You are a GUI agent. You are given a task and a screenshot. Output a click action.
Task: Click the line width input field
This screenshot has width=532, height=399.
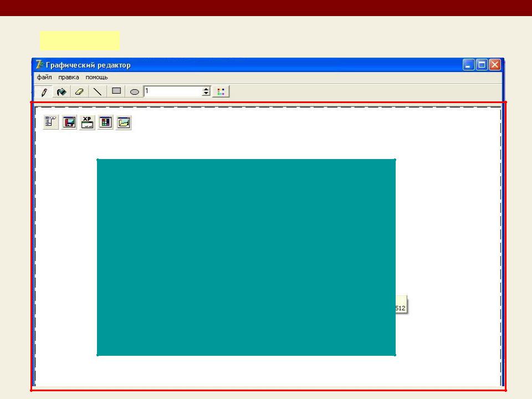(173, 91)
